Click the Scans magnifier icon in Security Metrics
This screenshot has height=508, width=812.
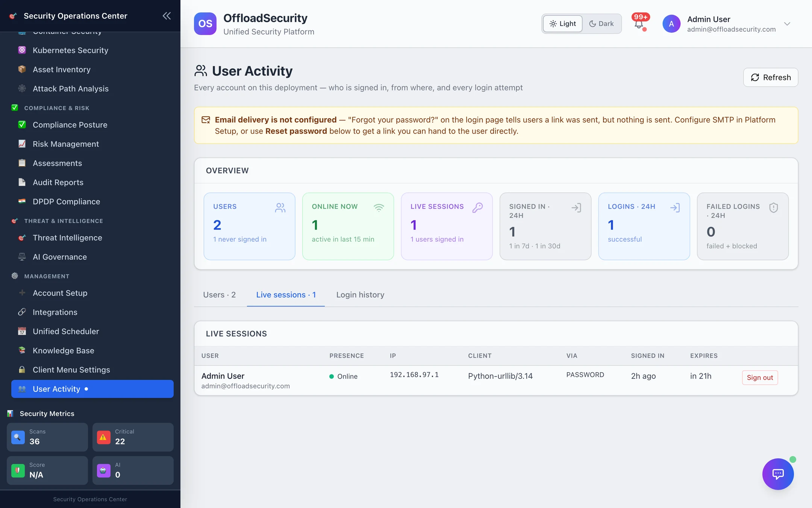(x=18, y=437)
